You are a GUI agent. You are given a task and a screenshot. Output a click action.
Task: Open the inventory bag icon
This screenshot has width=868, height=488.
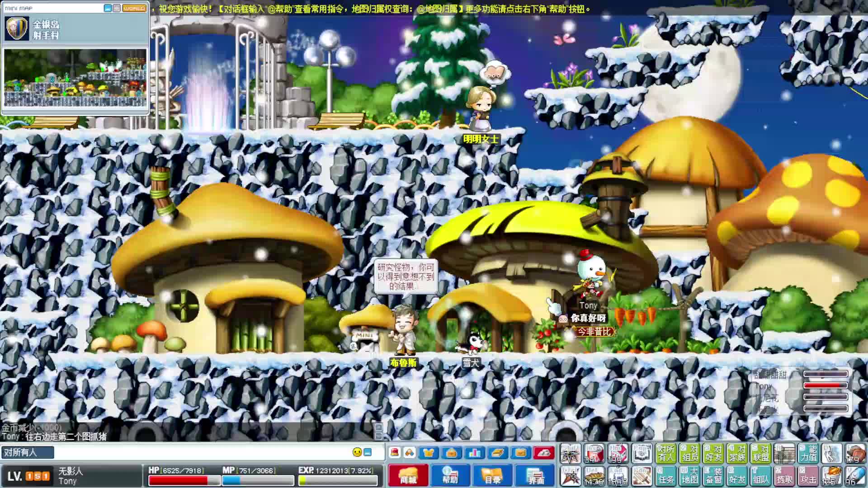pyautogui.click(x=451, y=453)
